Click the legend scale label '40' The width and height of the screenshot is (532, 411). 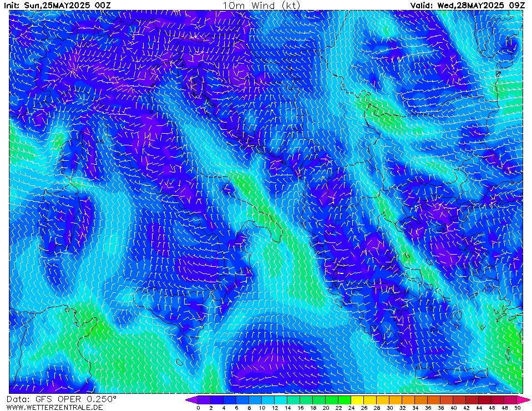[x=453, y=408]
